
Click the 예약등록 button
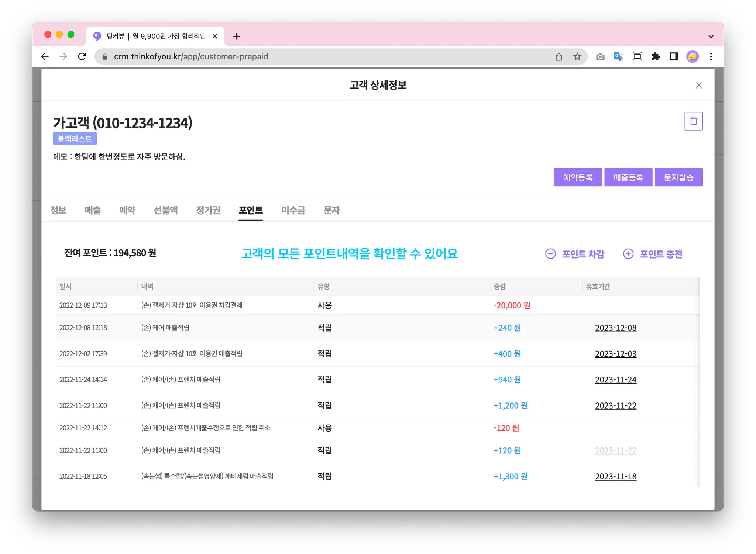578,177
